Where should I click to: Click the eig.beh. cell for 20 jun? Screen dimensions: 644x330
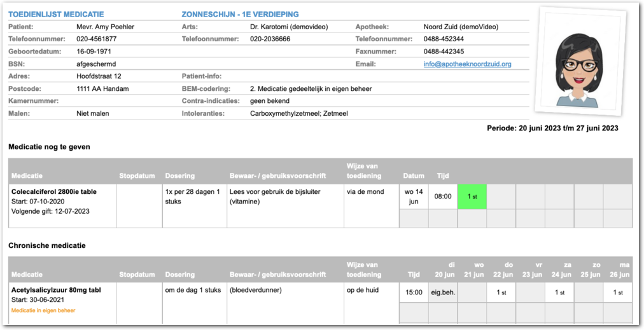click(x=443, y=292)
